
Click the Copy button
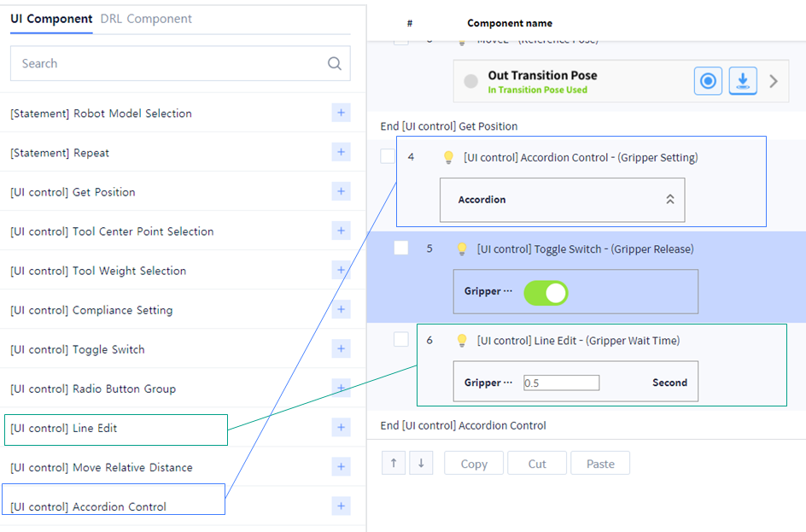click(474, 464)
